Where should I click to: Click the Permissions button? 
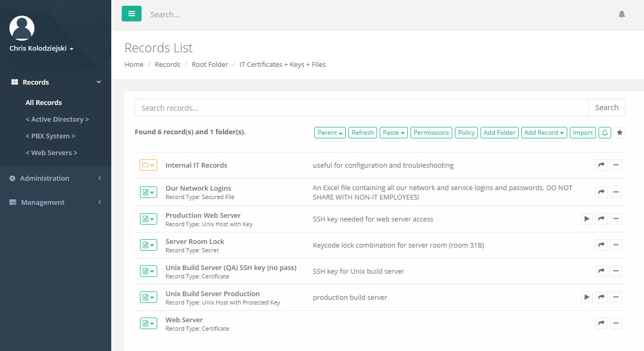pos(431,133)
